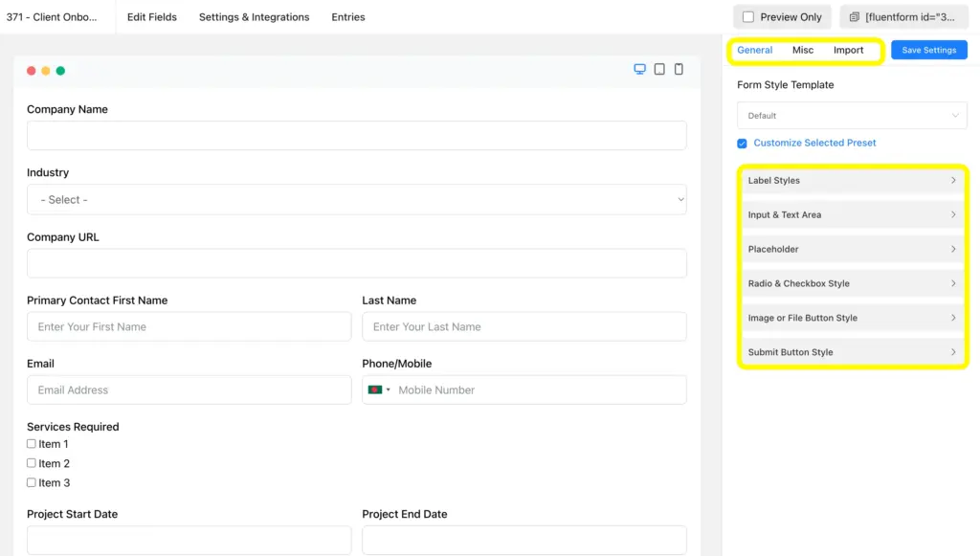Click the Project Start Date field
This screenshot has height=556, width=980.
pos(189,540)
